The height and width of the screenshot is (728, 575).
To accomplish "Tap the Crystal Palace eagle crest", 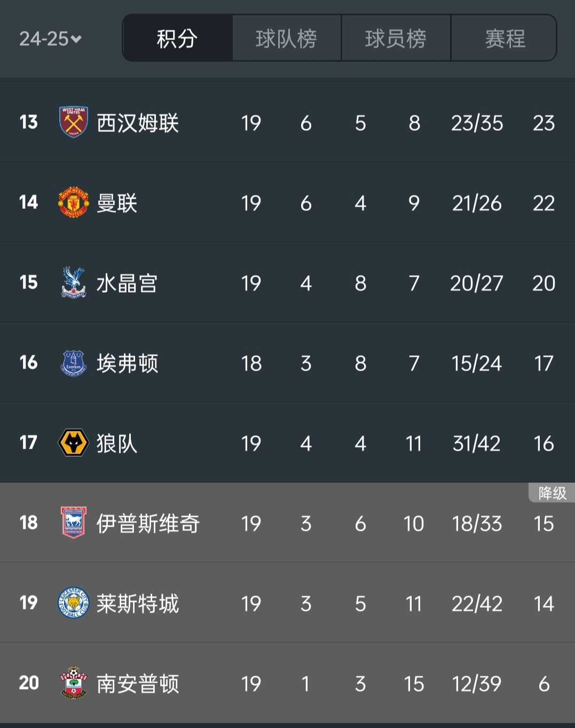I will 73,283.
